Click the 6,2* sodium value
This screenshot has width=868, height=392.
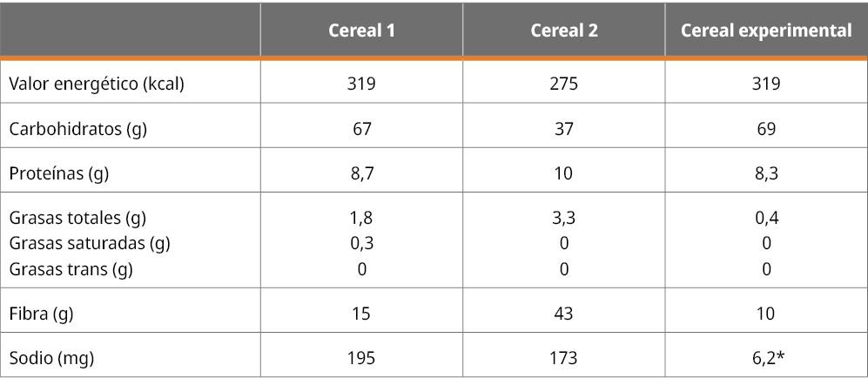point(767,357)
